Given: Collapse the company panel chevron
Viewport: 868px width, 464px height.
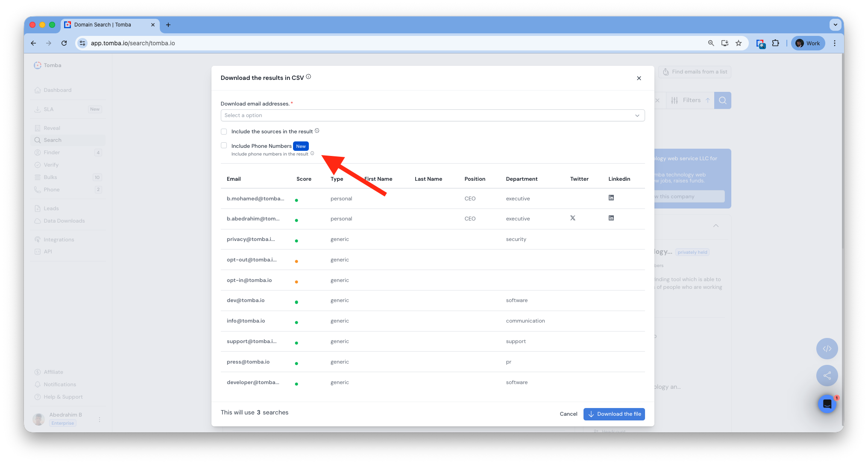Looking at the screenshot, I should point(716,226).
